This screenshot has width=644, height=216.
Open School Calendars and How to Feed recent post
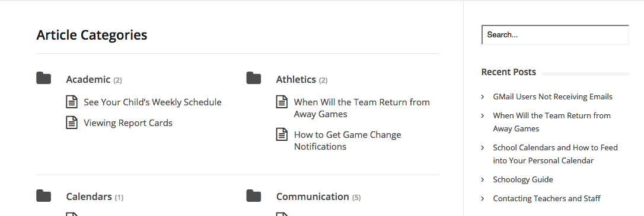(555, 154)
